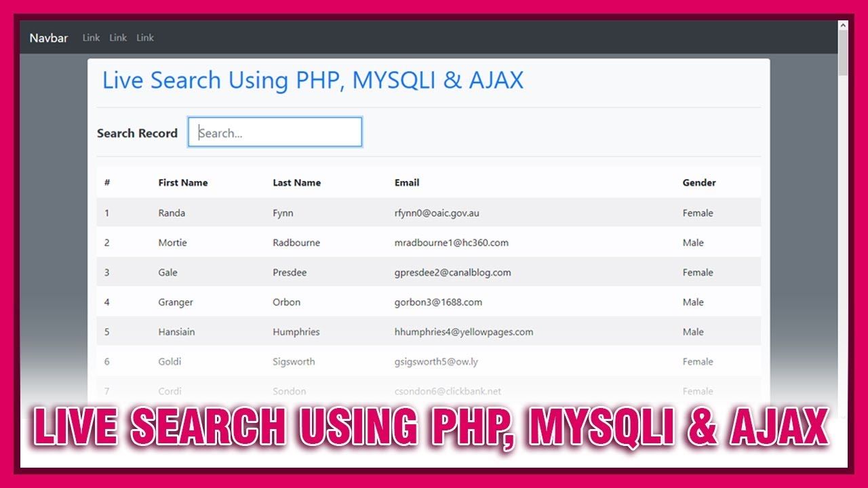The height and width of the screenshot is (488, 868).
Task: Select the last name Humphries
Action: coord(296,332)
